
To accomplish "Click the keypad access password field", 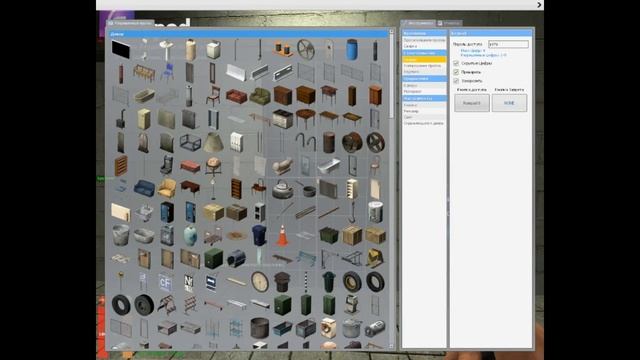I will [508, 44].
